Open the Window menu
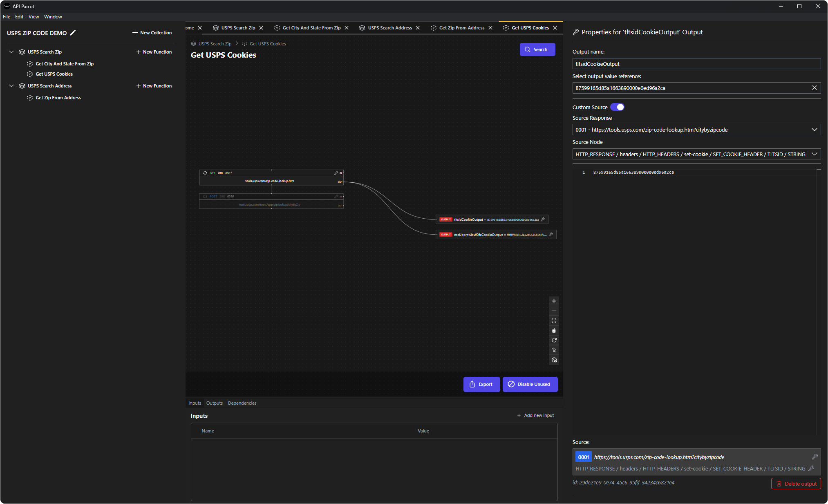This screenshot has width=828, height=504. pos(53,17)
